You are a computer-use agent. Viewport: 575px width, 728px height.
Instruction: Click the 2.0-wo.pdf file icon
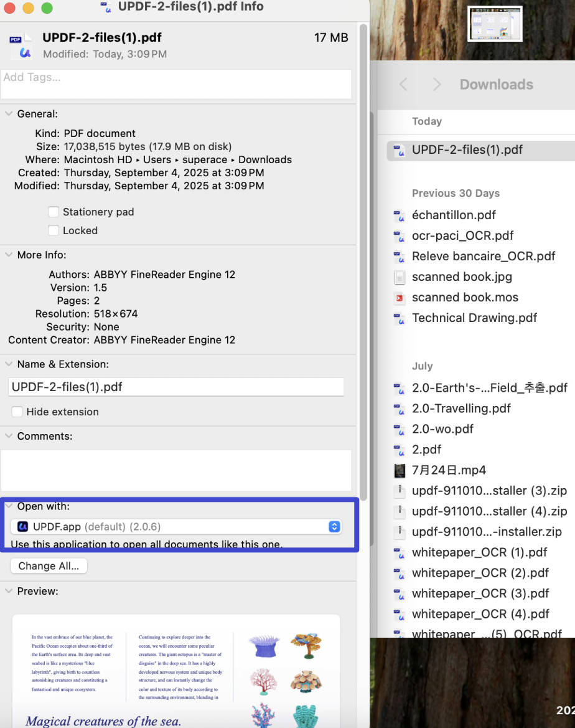399,430
